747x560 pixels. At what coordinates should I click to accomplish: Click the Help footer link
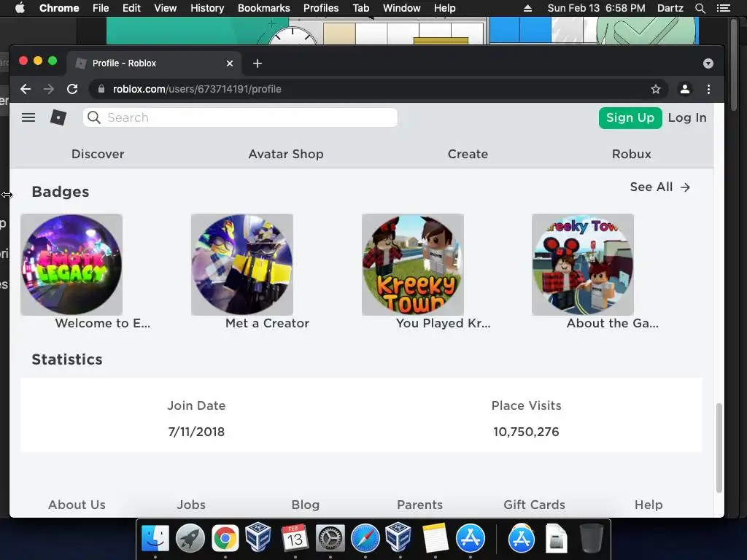[x=649, y=505]
